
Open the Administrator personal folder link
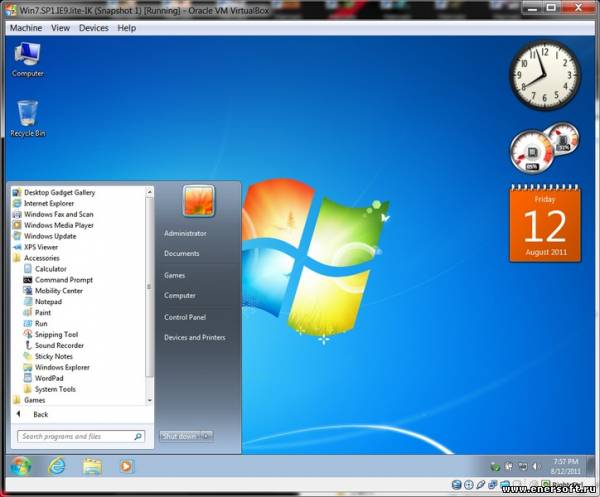185,233
